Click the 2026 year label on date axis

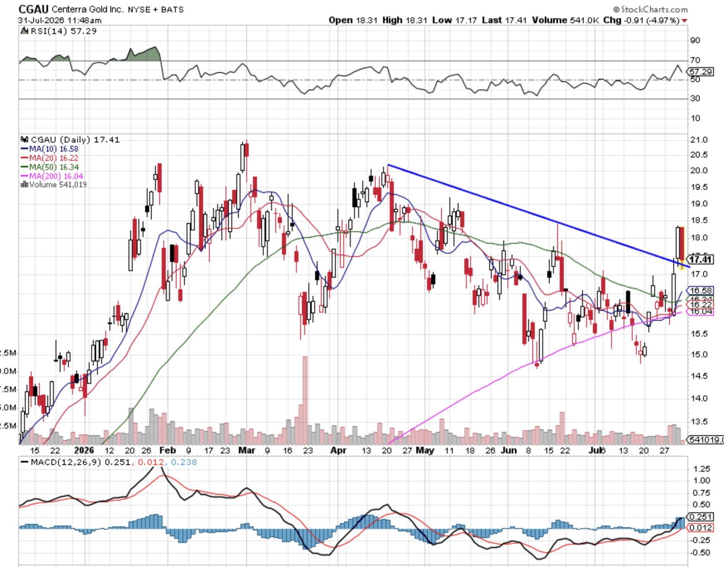point(84,451)
